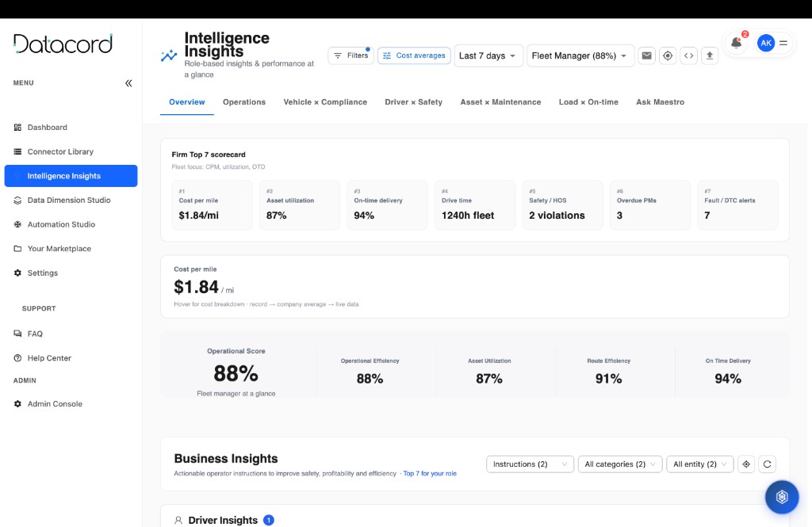Click the Connector Library icon
Image resolution: width=812 pixels, height=527 pixels.
pos(17,151)
